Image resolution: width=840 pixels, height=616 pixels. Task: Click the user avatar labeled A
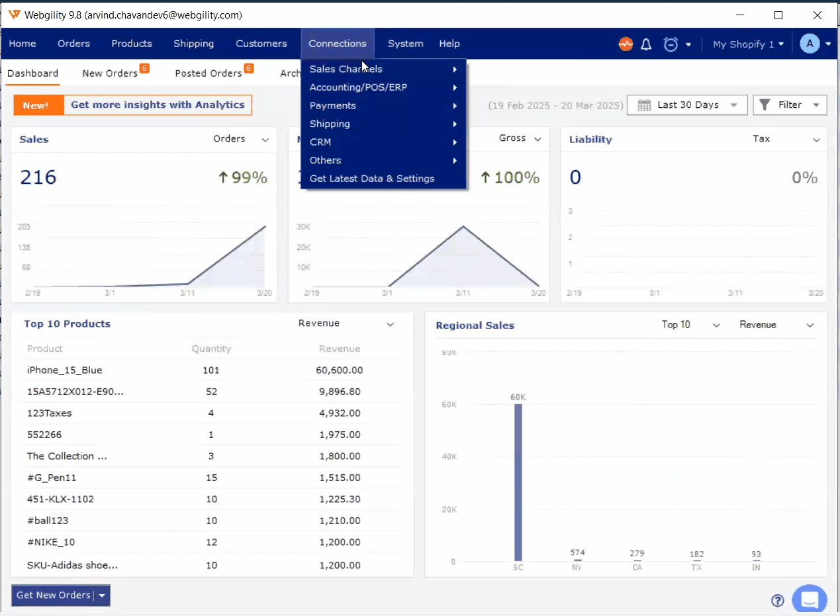(x=810, y=44)
